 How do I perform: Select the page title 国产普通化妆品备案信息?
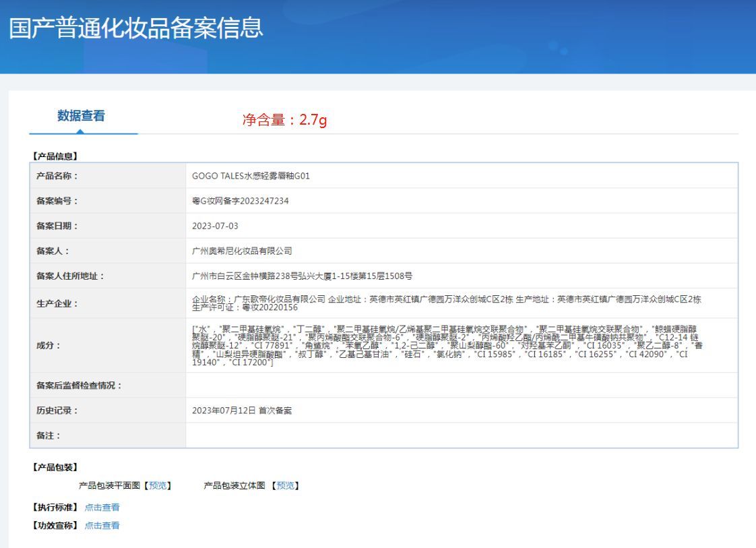(136, 28)
